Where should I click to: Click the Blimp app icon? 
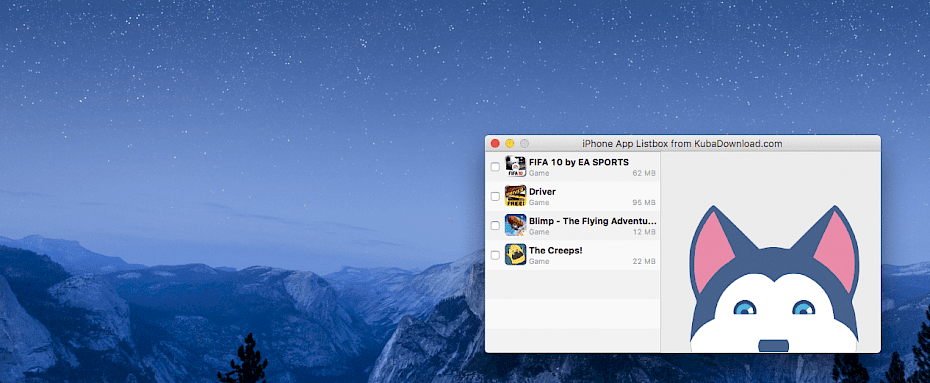515,225
